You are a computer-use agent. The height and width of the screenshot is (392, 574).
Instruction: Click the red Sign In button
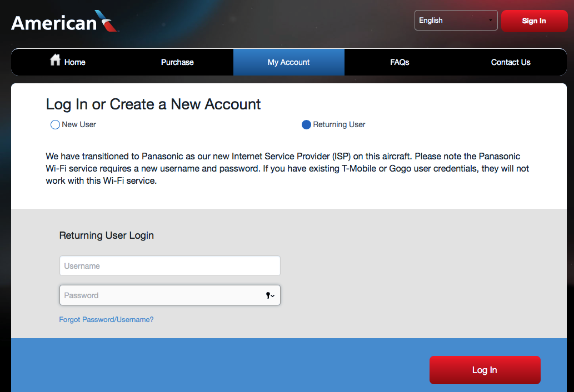coord(534,21)
